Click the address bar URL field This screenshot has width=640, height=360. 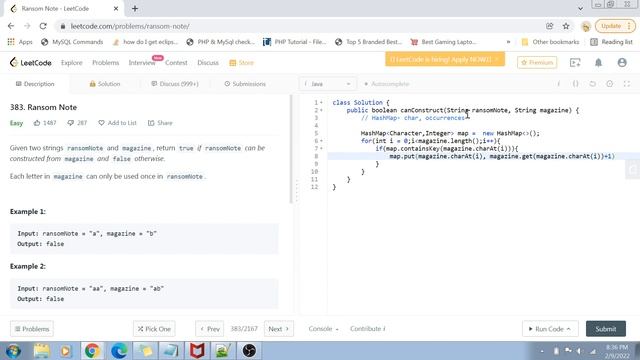pos(298,26)
